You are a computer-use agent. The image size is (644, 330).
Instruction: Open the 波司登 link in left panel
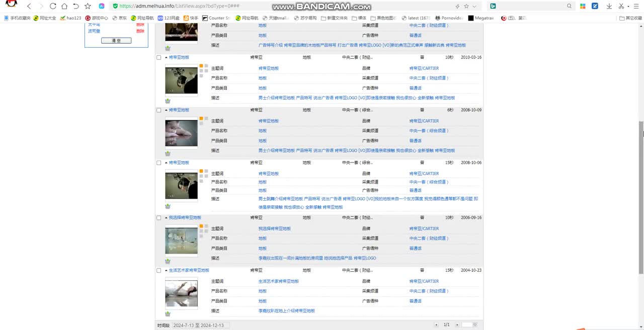(94, 31)
